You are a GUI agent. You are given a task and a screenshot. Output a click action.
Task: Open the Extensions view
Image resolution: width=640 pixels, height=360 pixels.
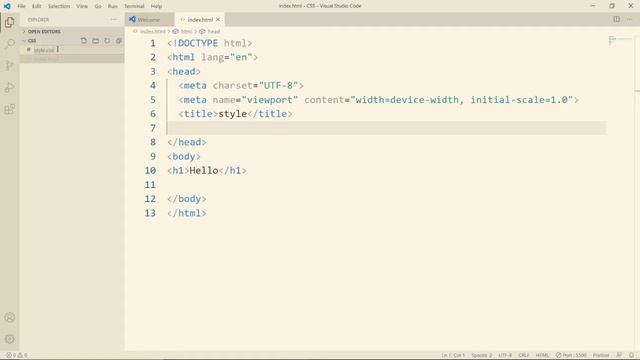pos(9,109)
